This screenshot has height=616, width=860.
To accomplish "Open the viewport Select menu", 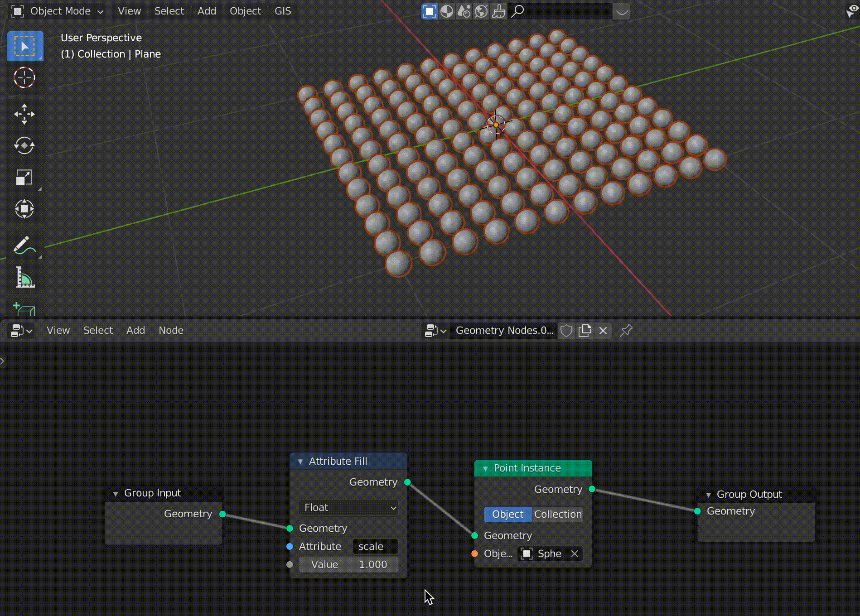I will [x=169, y=11].
